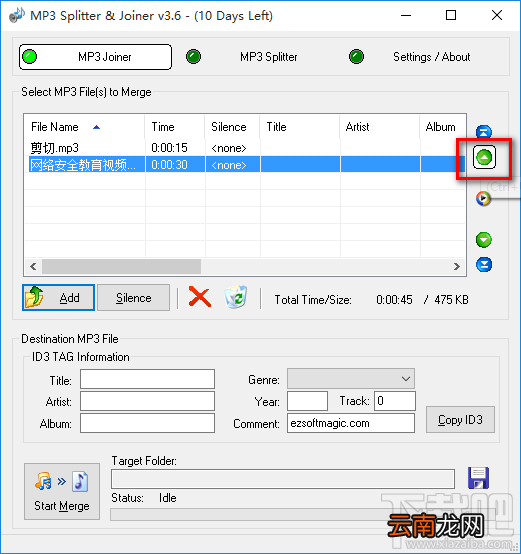This screenshot has height=554, width=521.
Task: Clear all files using recycle bin icon
Action: pos(236,297)
